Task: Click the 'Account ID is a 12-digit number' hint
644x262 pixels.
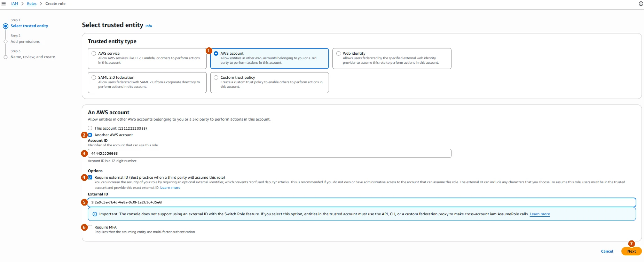Action: 112,161
